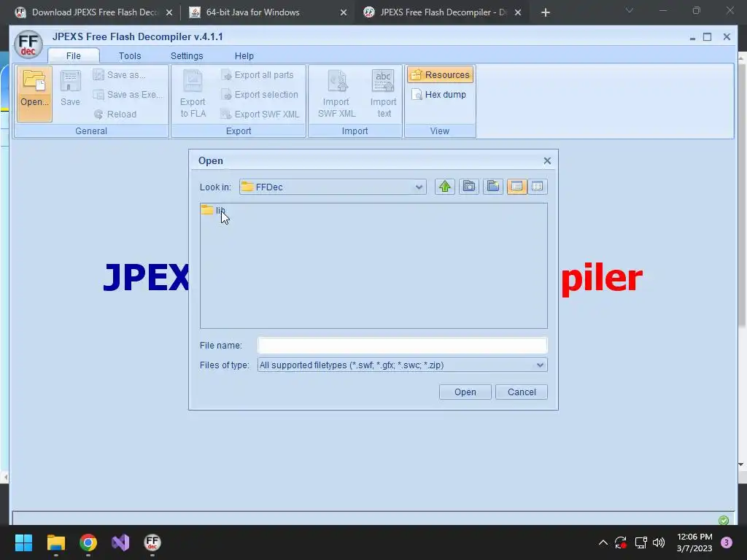
Task: Open clock and date panel
Action: tap(694, 542)
